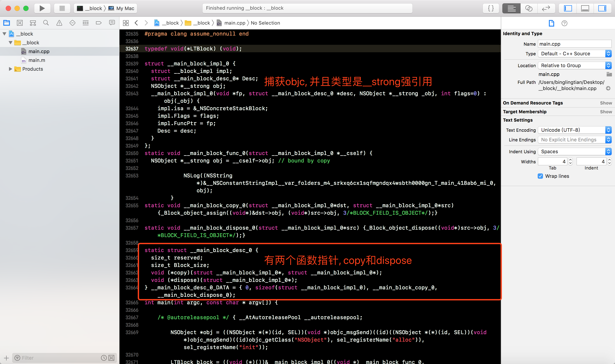Show the breakpoint navigator

click(x=99, y=23)
